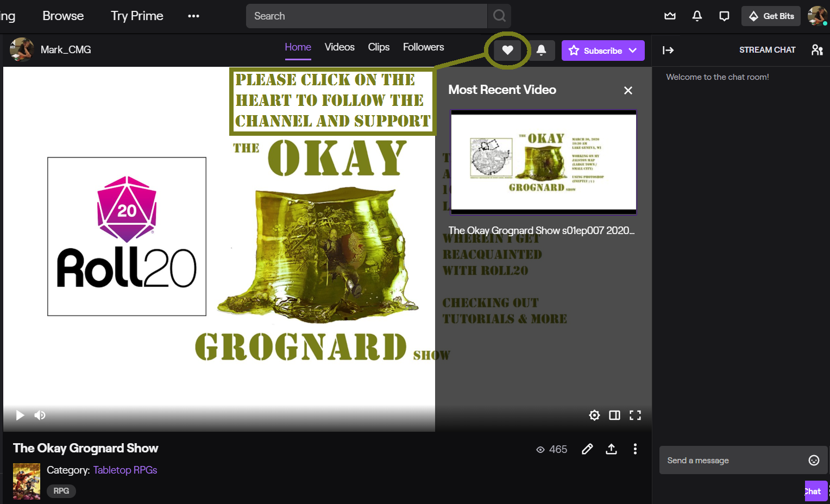The height and width of the screenshot is (504, 830).
Task: Open user profile avatar menu
Action: tap(818, 16)
